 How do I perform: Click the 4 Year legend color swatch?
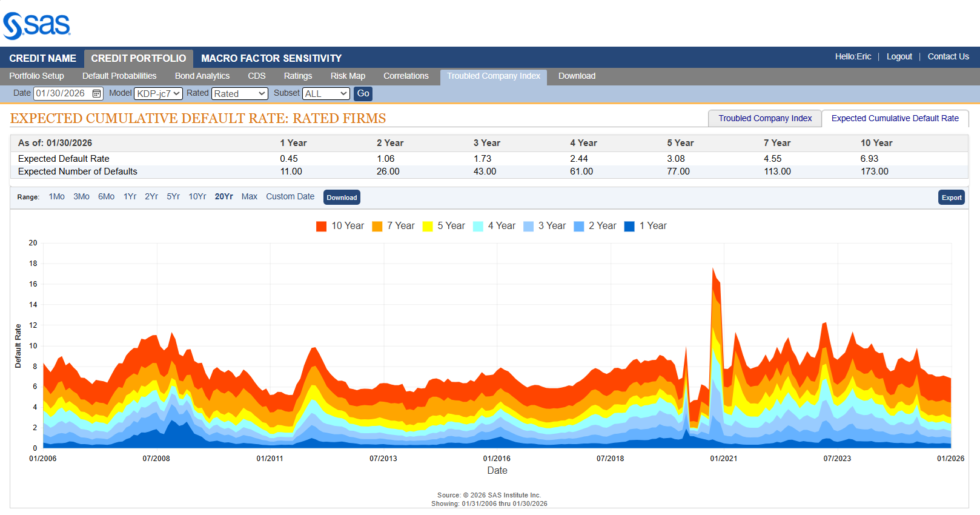pos(478,226)
